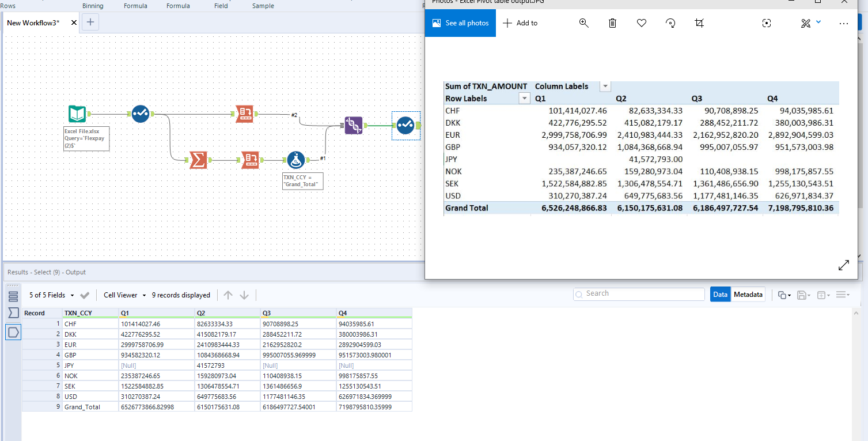868x441 pixels.
Task: Click the Search field in Results pane
Action: click(638, 294)
